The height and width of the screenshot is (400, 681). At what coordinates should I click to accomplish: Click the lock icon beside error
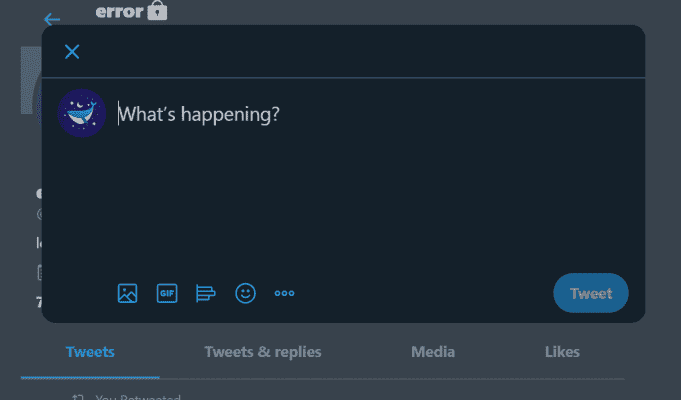click(157, 12)
